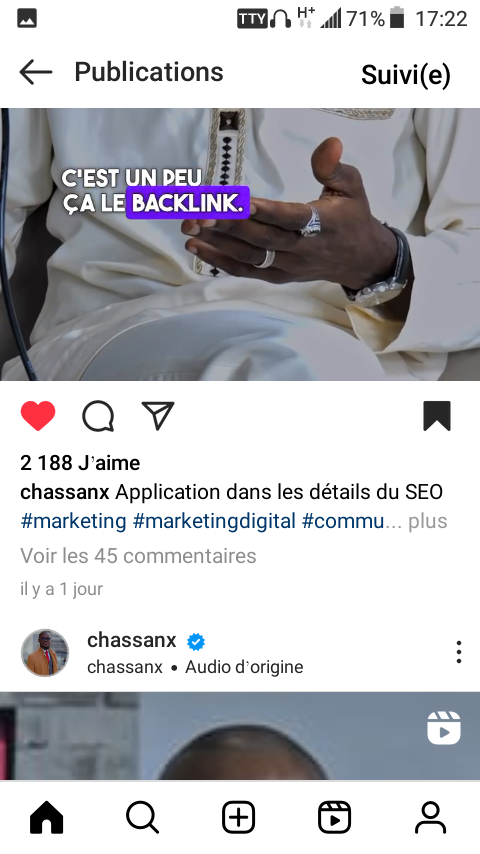Go to the Home tab
This screenshot has height=854, width=480.
pyautogui.click(x=46, y=818)
